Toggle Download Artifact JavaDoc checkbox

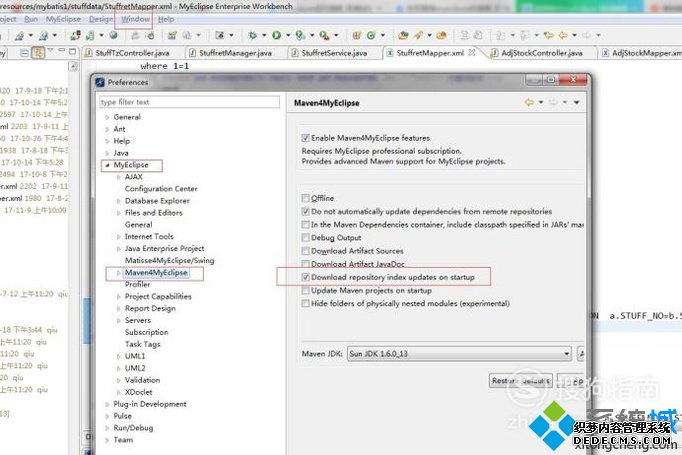pyautogui.click(x=306, y=264)
